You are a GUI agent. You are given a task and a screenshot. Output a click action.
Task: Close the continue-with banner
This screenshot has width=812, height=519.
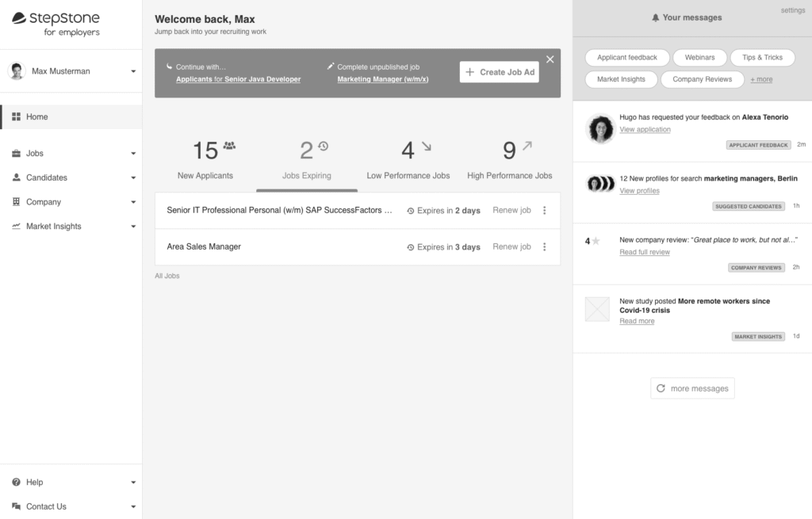[550, 59]
